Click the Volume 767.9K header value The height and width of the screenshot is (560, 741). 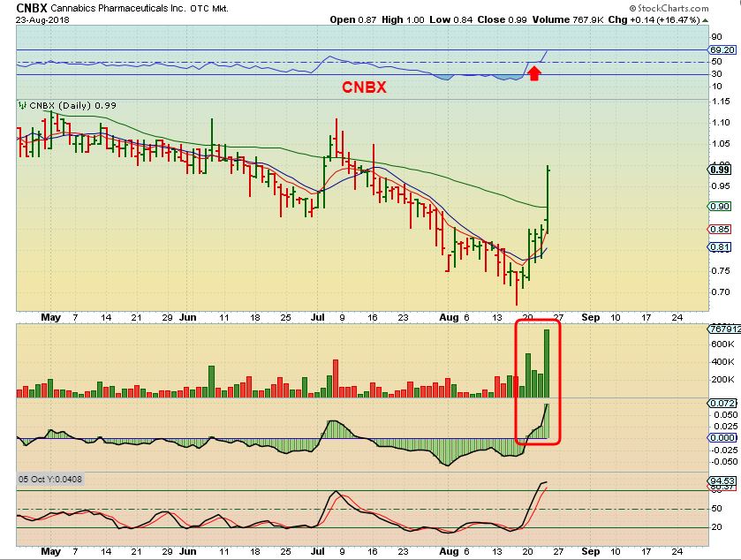568,19
